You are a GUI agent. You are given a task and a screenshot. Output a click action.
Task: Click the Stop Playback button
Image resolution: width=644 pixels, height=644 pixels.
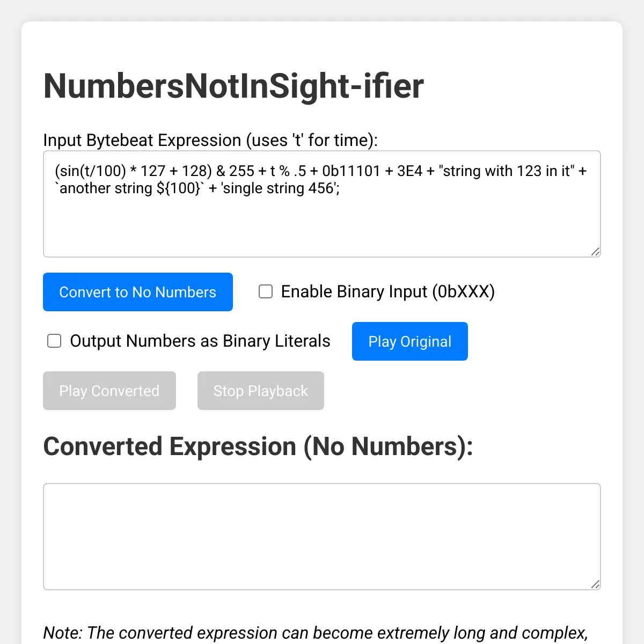[x=261, y=391]
